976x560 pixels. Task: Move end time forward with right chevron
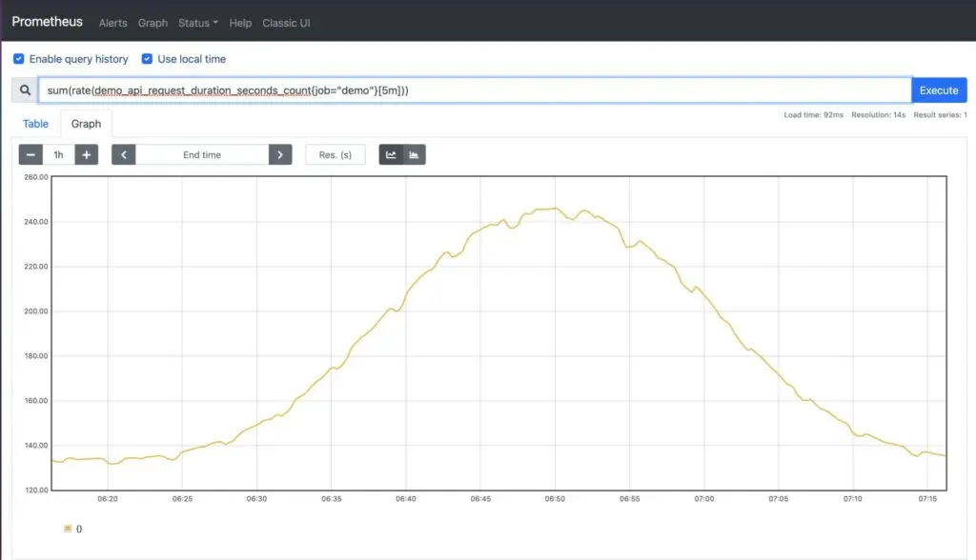click(280, 155)
